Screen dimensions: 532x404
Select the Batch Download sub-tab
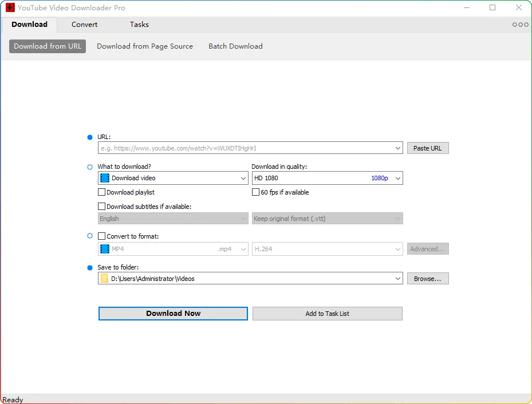pos(235,46)
